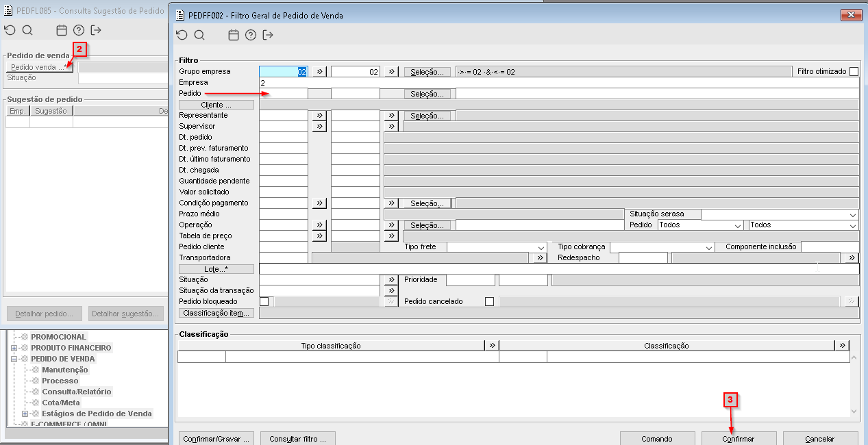Enable the Filtro otimizado checkbox

854,71
